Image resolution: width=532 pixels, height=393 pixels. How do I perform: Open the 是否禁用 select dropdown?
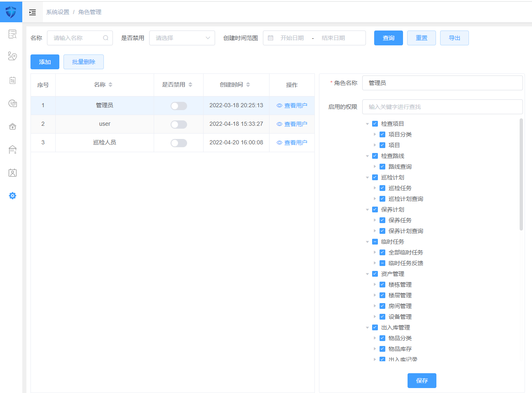(x=182, y=38)
